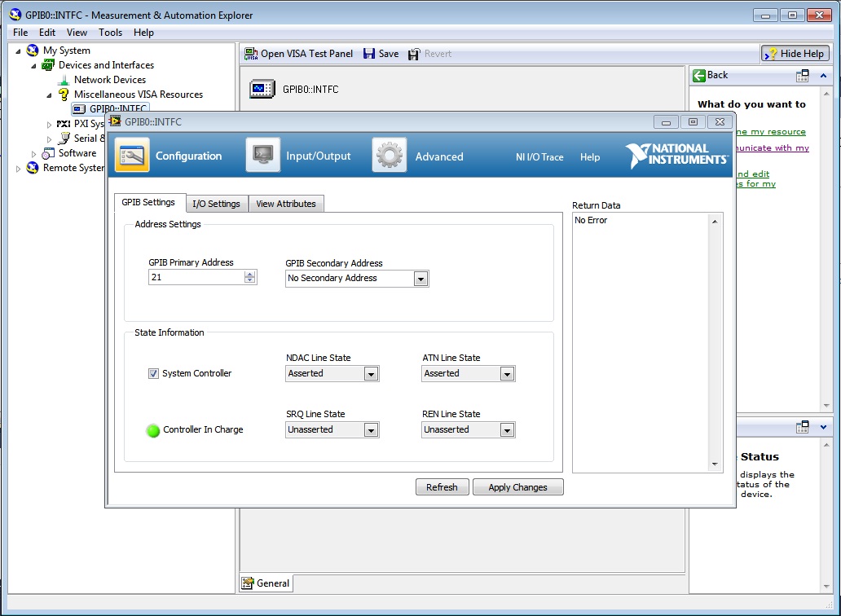
Task: Uncheck the System Controller checkbox
Action: [153, 373]
